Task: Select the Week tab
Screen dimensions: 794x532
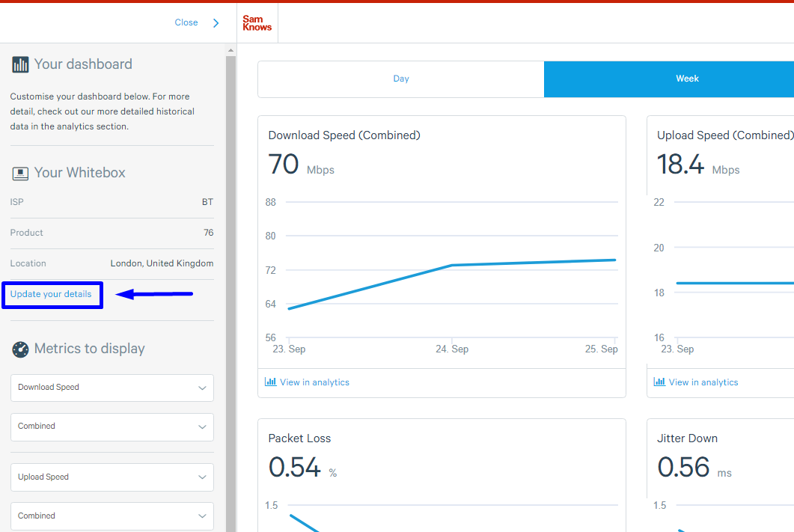Action: [x=687, y=79]
